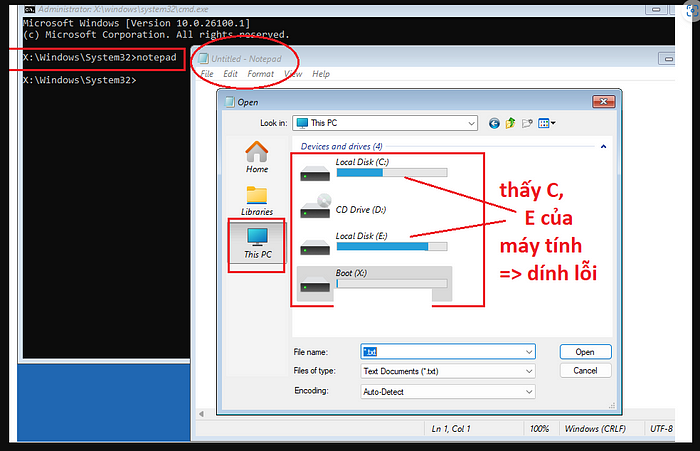Click the Local Disk (C:) usage bar
Image resolution: width=700 pixels, height=451 pixels.
tap(392, 173)
